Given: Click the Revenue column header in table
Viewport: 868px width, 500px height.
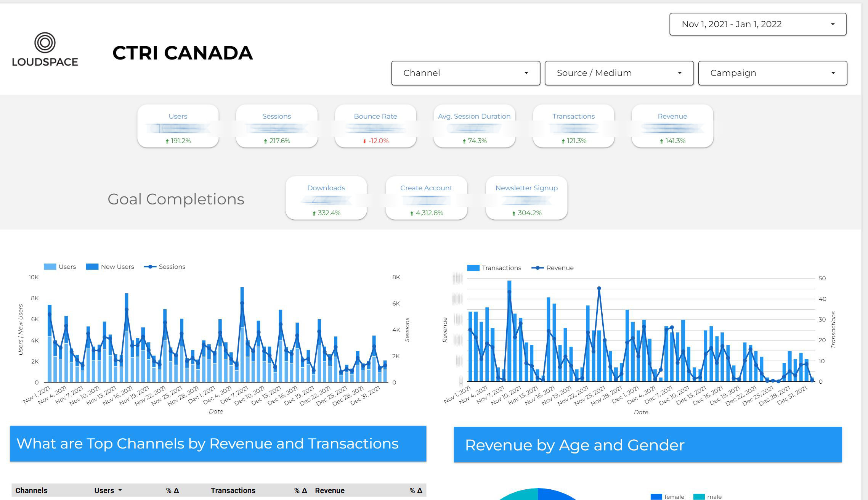Looking at the screenshot, I should point(330,490).
